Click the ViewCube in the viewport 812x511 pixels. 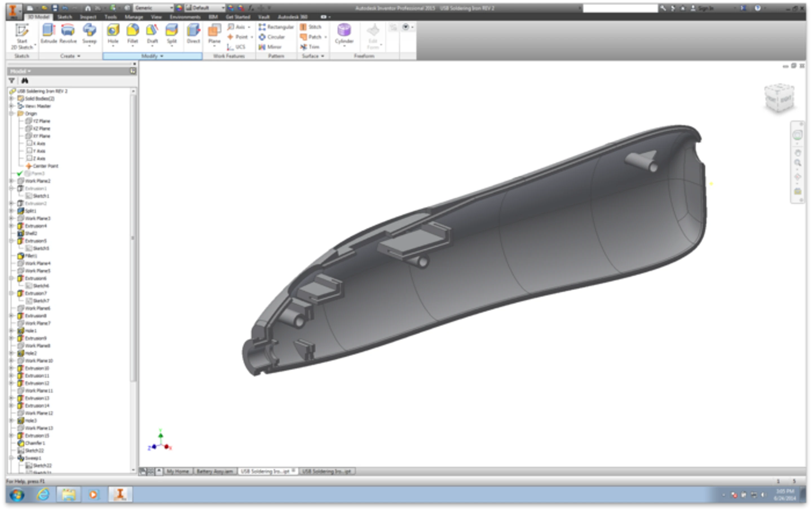click(x=779, y=98)
